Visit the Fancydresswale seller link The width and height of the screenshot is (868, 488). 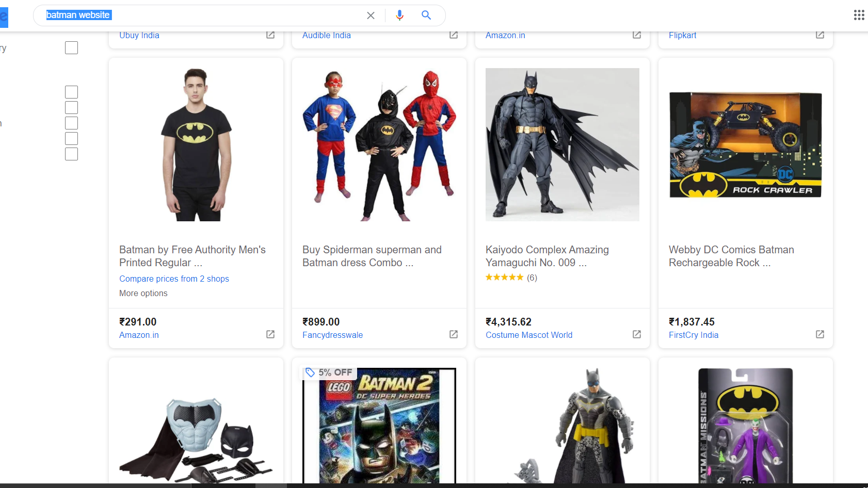(332, 335)
